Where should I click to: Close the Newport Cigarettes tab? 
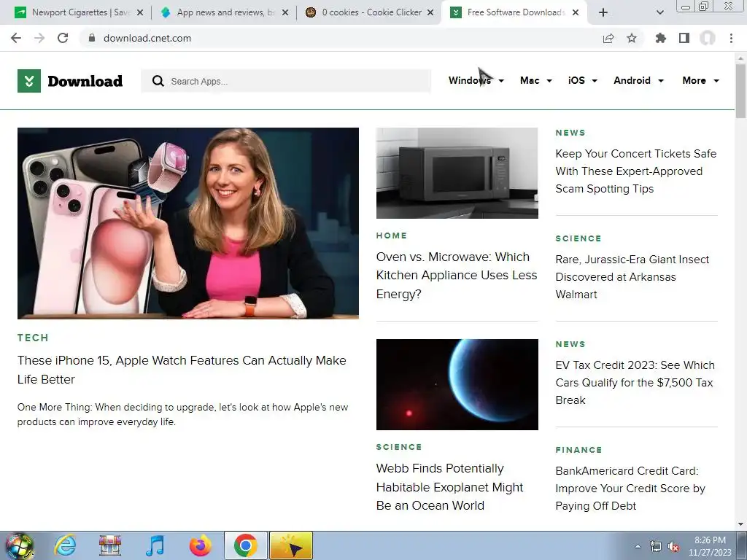click(140, 12)
